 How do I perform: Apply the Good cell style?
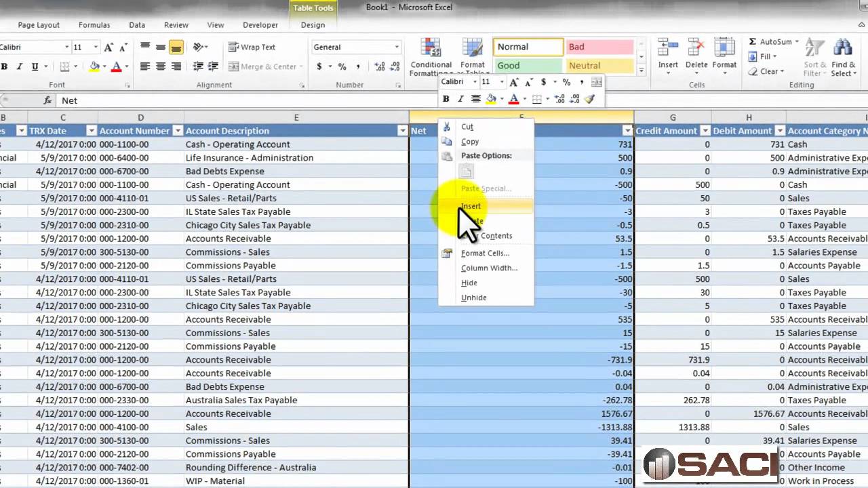click(x=528, y=66)
